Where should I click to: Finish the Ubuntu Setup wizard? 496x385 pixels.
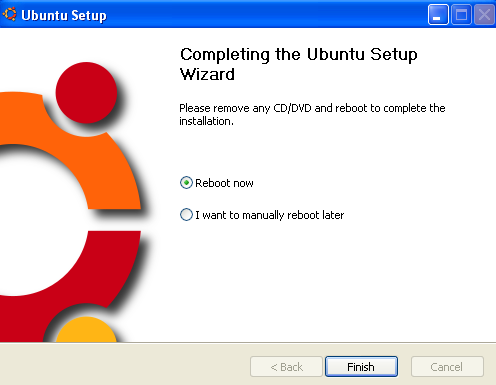coord(361,367)
